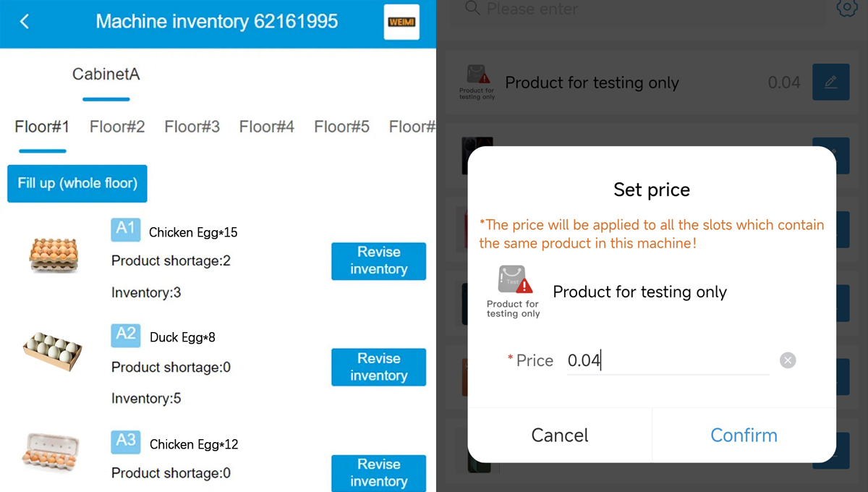868x492 pixels.
Task: Cancel the Set price dialog
Action: click(560, 435)
